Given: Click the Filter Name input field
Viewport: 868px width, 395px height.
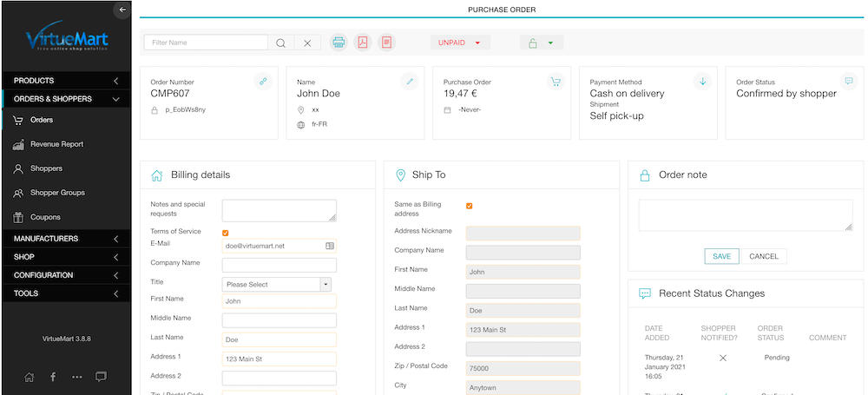Looking at the screenshot, I should tap(206, 43).
